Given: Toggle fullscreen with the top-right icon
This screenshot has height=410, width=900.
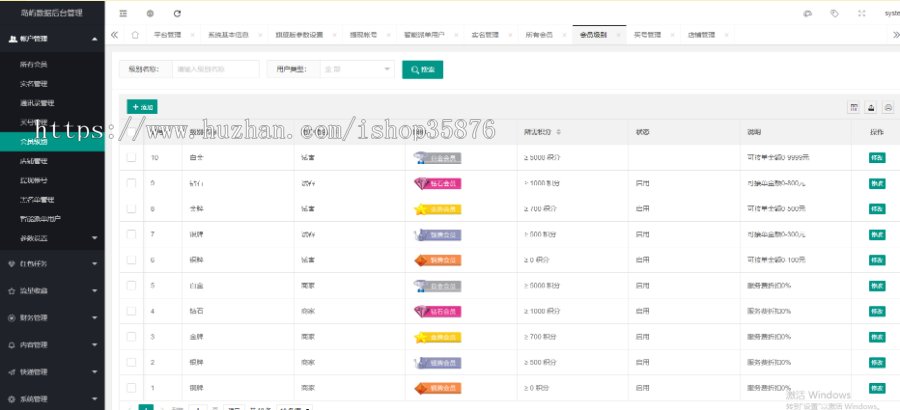Looking at the screenshot, I should tap(862, 13).
